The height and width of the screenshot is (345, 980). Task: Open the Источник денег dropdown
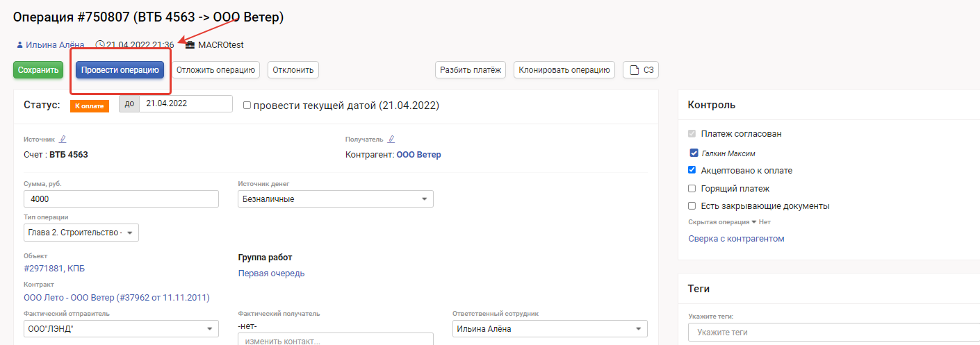pos(336,199)
